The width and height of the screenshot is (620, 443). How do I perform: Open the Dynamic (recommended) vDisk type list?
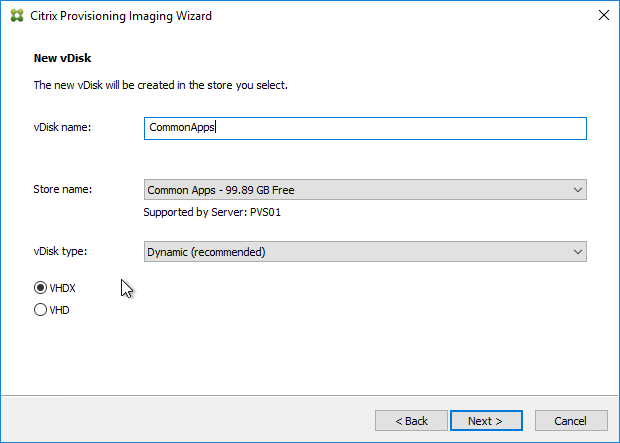[365, 252]
